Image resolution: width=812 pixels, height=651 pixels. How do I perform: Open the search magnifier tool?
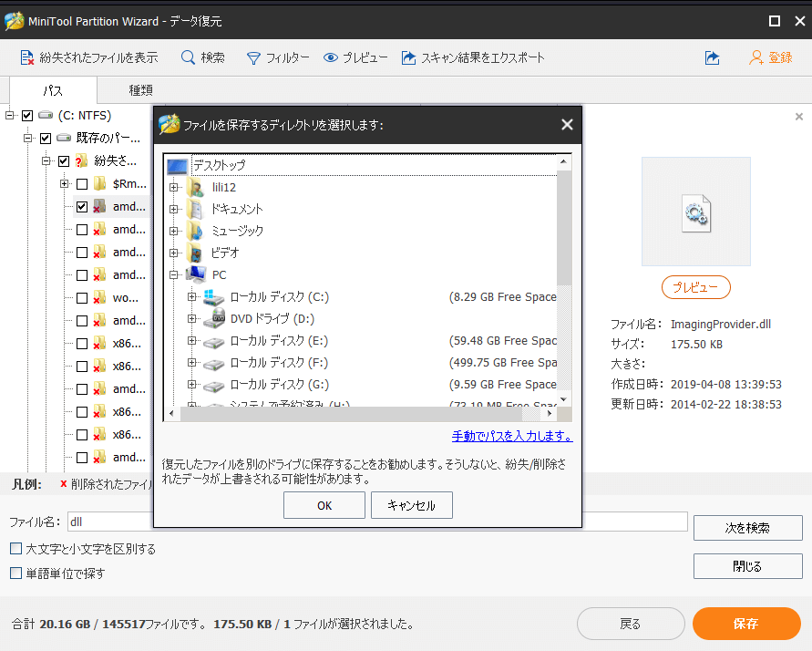click(x=188, y=57)
